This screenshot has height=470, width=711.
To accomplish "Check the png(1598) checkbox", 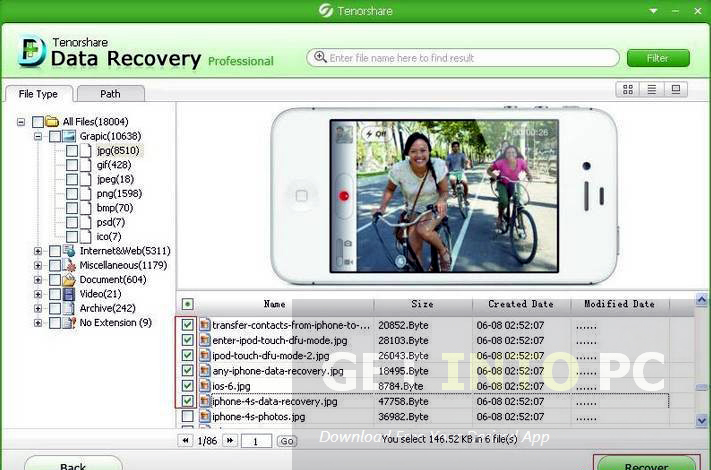I will tap(72, 194).
